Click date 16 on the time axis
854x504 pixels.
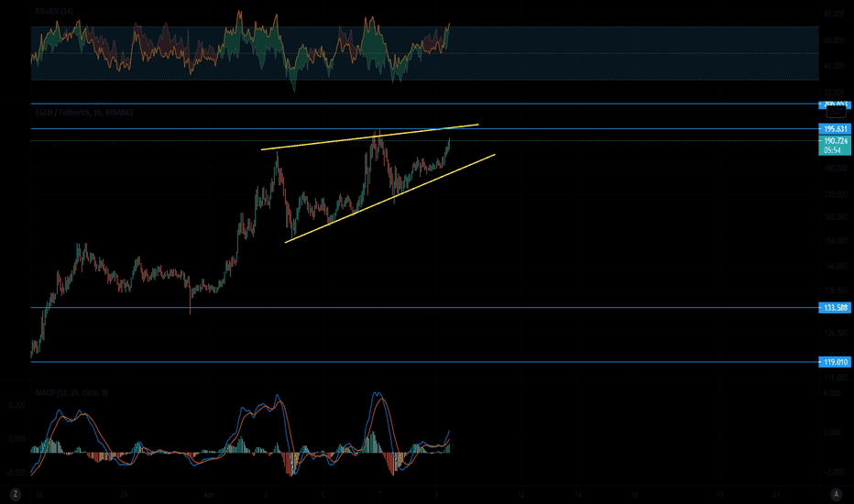(x=634, y=495)
